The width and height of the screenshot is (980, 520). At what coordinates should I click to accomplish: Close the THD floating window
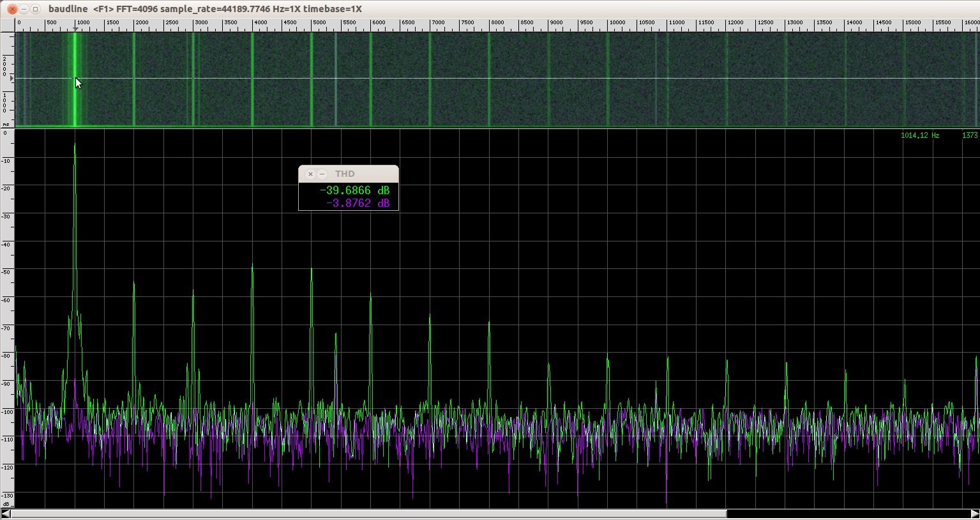pos(310,174)
